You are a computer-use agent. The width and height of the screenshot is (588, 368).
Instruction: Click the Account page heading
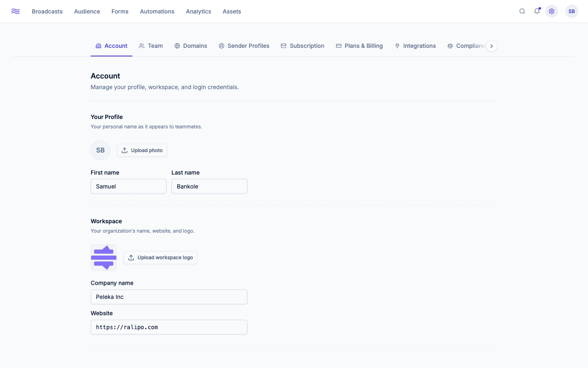(105, 76)
